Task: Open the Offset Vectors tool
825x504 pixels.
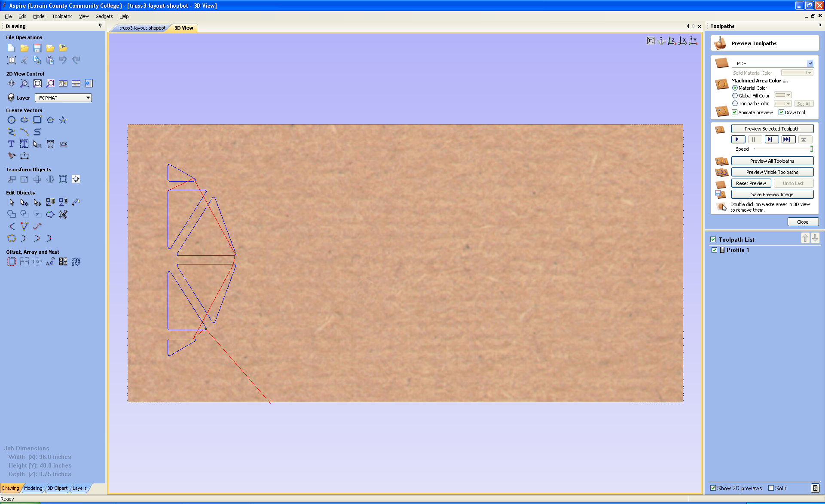Action: tap(12, 261)
